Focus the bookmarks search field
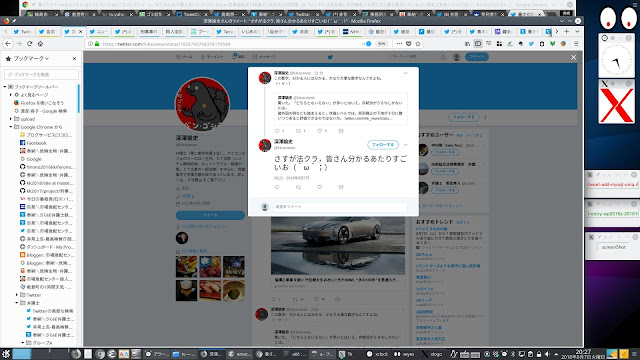The height and width of the screenshot is (360, 640). (42, 74)
